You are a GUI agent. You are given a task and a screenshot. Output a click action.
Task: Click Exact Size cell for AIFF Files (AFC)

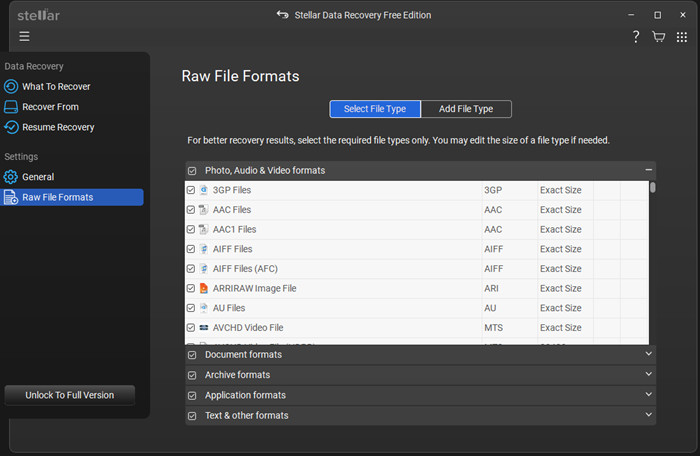[565, 268]
